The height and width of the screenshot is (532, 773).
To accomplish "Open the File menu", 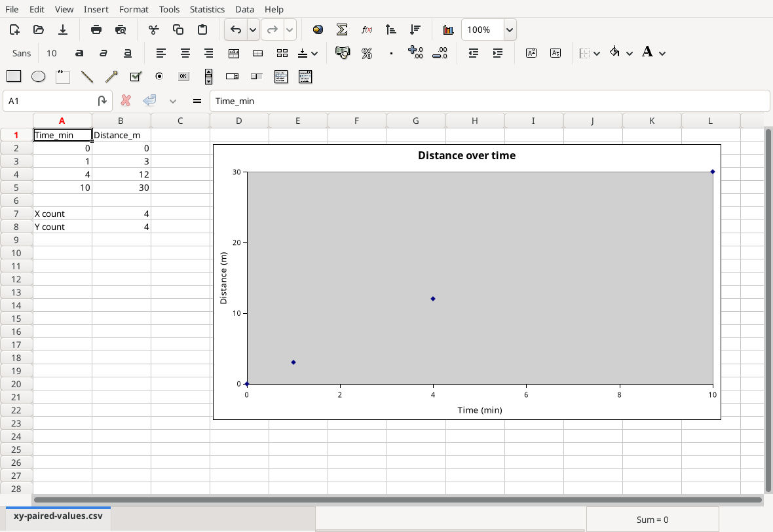I will click(x=12, y=9).
